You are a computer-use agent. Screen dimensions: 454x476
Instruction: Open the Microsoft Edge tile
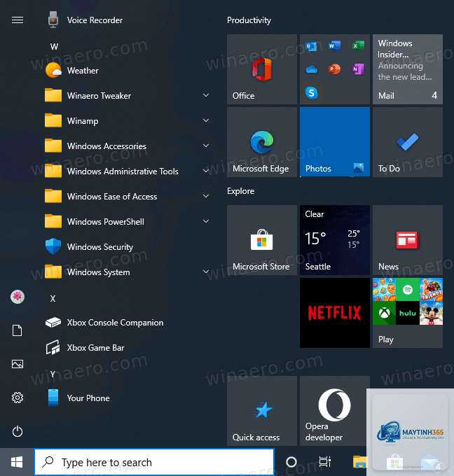[262, 142]
